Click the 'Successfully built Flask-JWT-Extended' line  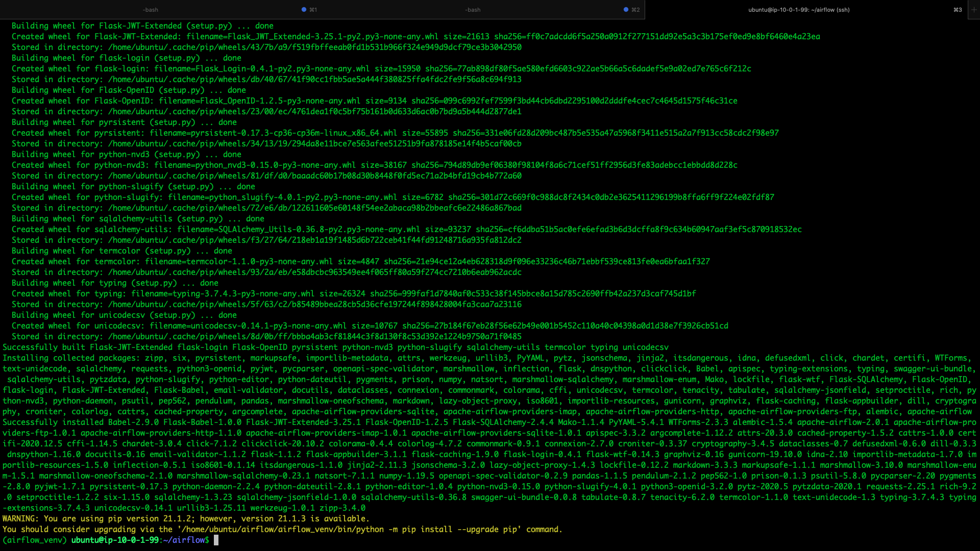click(x=335, y=347)
